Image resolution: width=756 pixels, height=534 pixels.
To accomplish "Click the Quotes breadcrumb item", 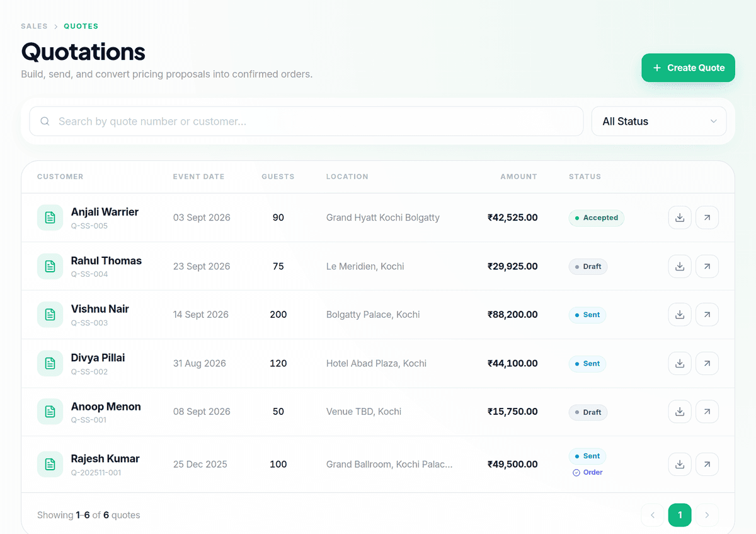I will click(81, 26).
